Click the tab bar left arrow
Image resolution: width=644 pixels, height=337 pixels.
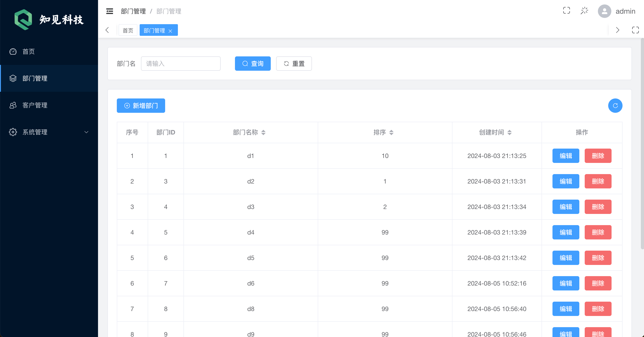(107, 30)
